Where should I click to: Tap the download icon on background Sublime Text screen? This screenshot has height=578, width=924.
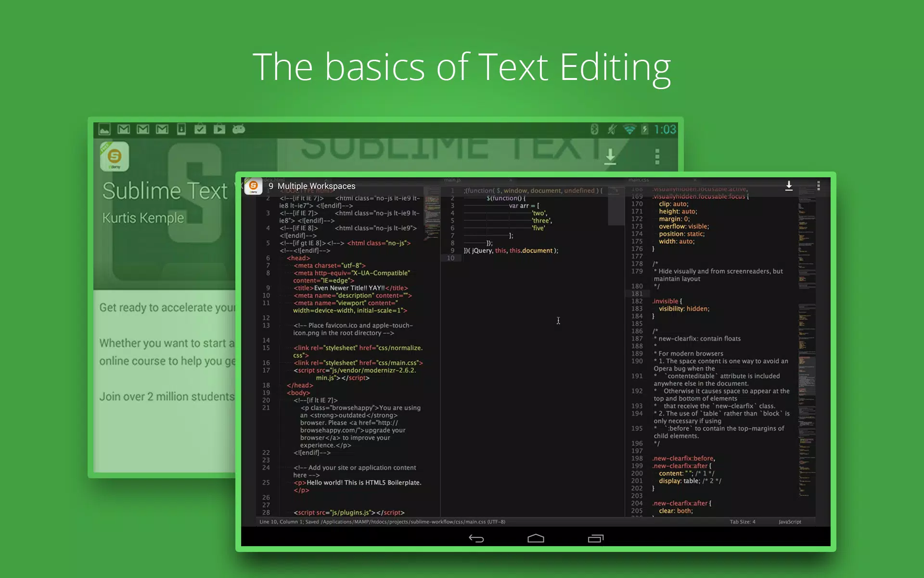(x=610, y=157)
